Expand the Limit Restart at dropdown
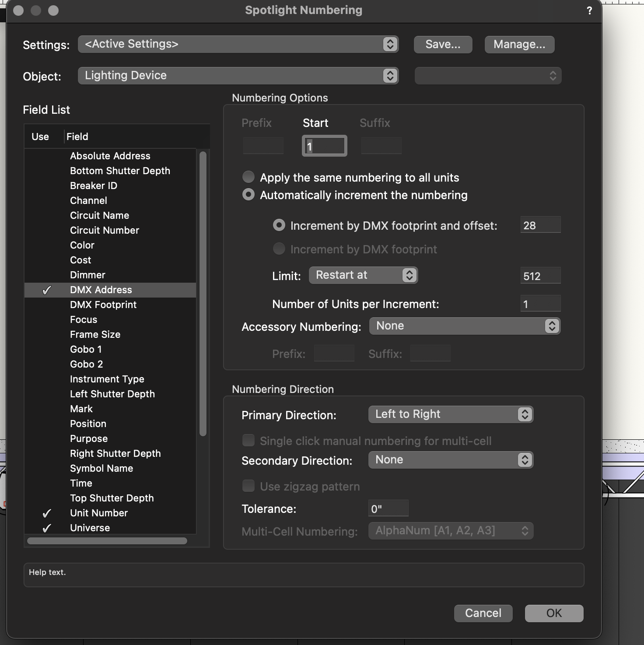 [x=363, y=275]
